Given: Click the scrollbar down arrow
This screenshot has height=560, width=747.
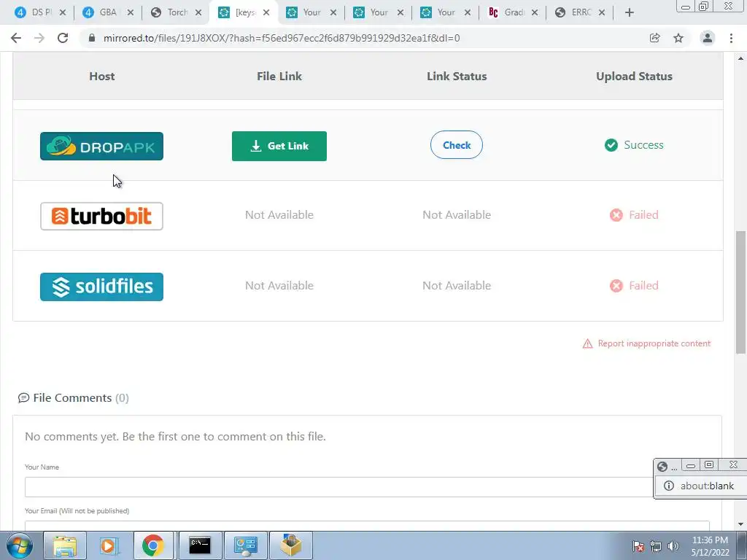Looking at the screenshot, I should [740, 524].
